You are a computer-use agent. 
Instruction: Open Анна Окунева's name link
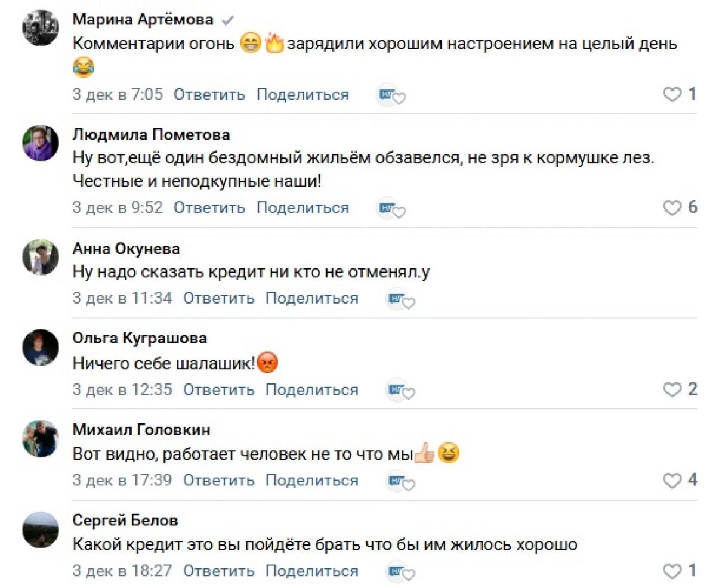(126, 248)
